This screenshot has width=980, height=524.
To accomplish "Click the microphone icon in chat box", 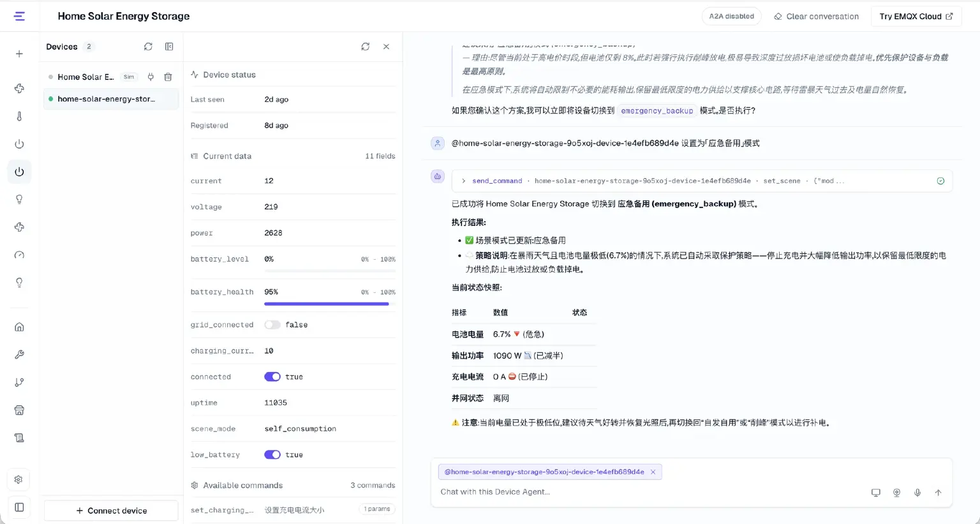I will (x=917, y=493).
